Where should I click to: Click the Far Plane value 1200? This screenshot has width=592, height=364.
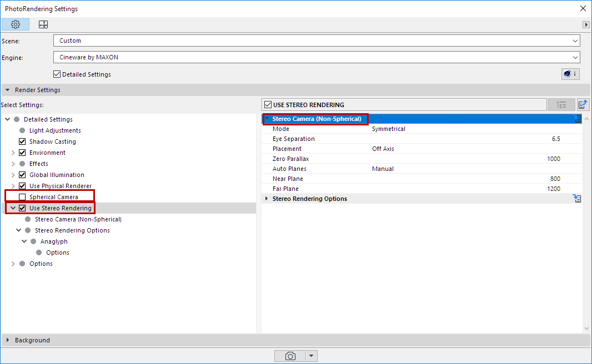click(554, 189)
